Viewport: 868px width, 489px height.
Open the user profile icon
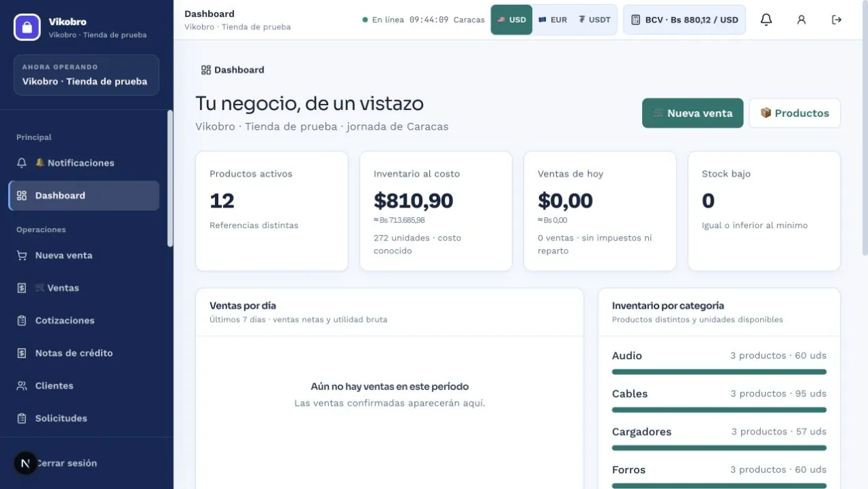point(801,20)
